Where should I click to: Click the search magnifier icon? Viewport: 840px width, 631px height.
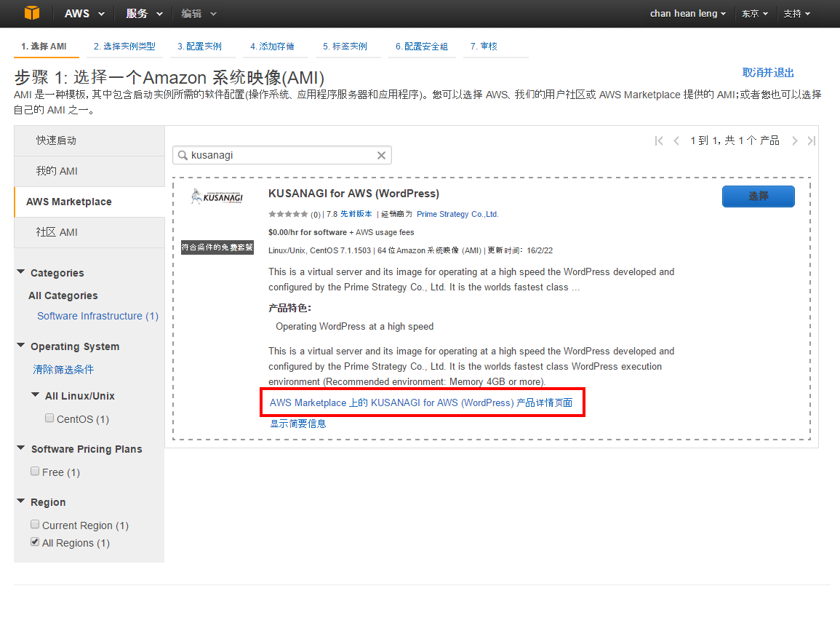coord(183,156)
